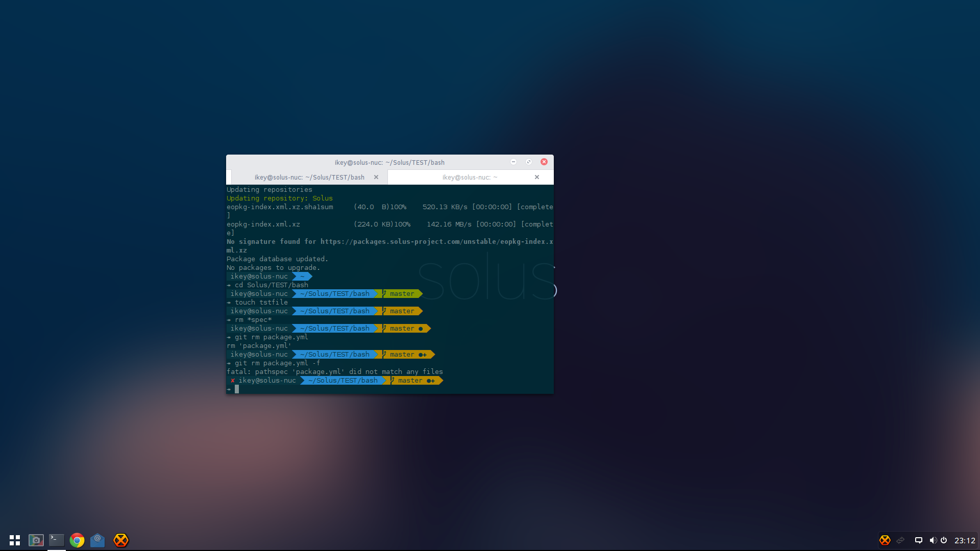Switch to the ikey@solus-nuc: ~ tab
Viewport: 980px width, 551px height.
(x=470, y=178)
